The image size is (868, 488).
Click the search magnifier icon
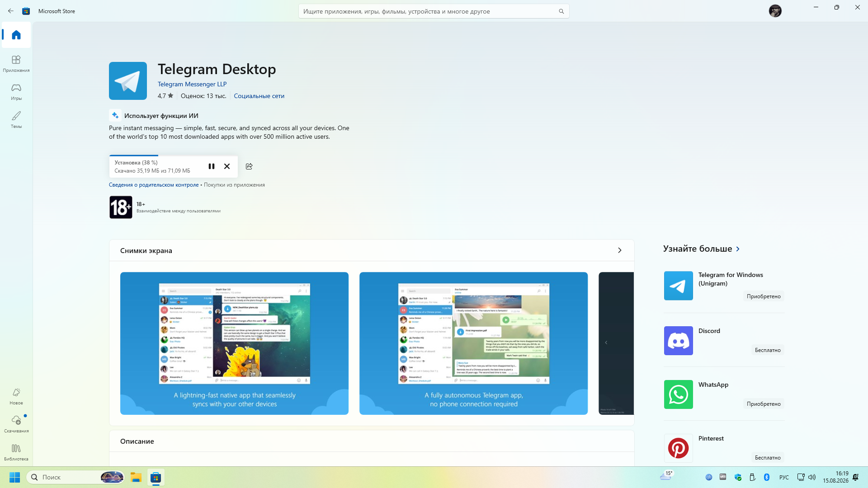click(561, 11)
